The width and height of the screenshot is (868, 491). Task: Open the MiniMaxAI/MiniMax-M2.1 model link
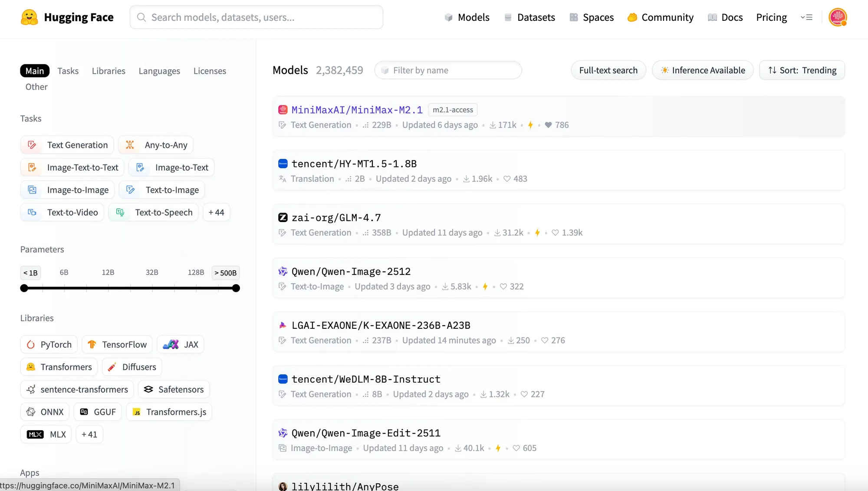(357, 110)
